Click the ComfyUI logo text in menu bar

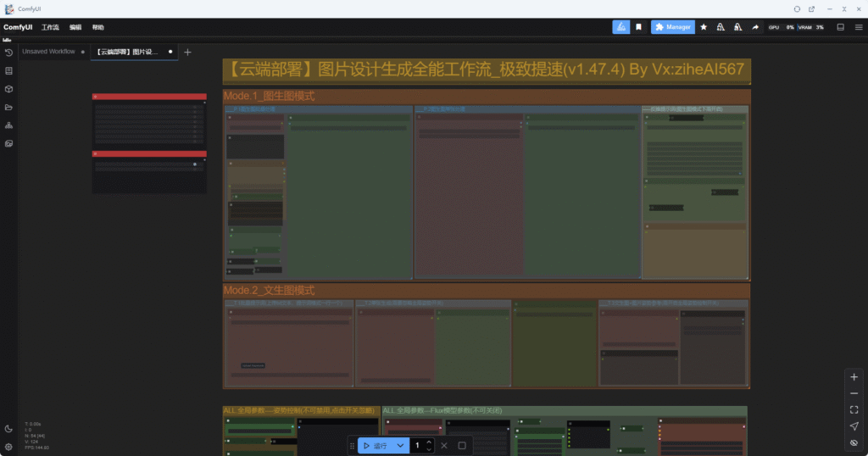point(18,27)
